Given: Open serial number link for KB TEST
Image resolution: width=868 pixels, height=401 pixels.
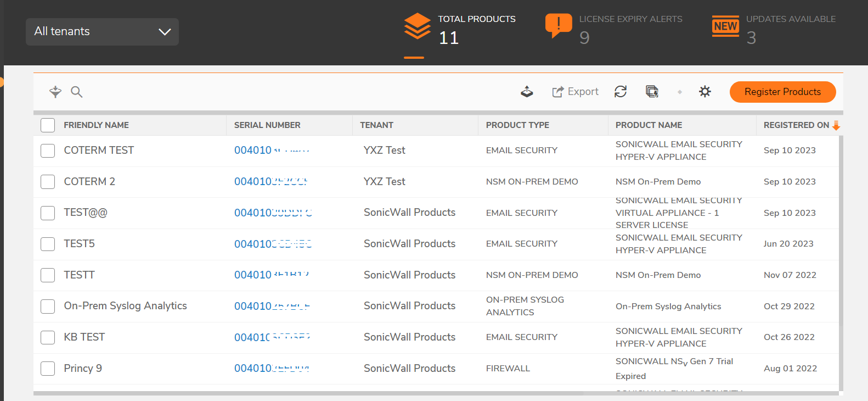Looking at the screenshot, I should pos(273,337).
